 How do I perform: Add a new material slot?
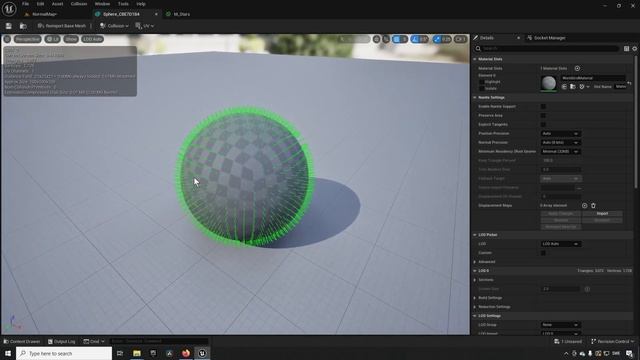click(577, 68)
